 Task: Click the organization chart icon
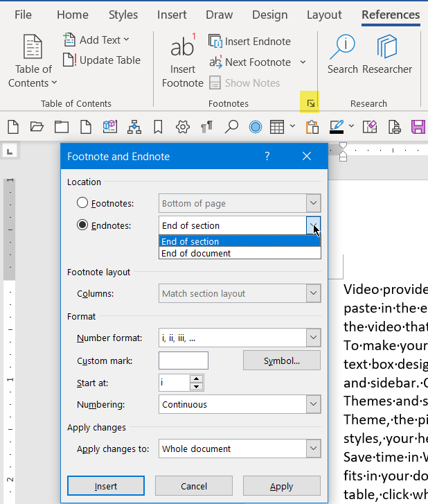pyautogui.click(x=134, y=127)
